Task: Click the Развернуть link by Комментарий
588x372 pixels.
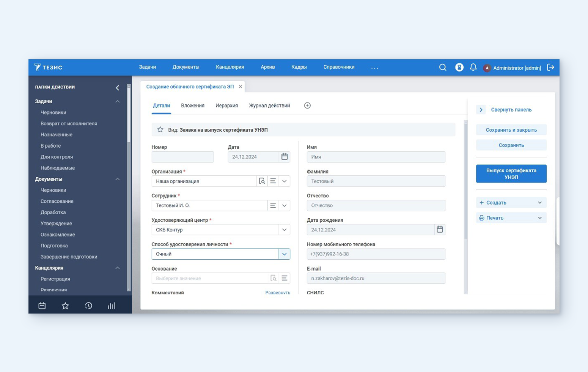Action: point(278,293)
